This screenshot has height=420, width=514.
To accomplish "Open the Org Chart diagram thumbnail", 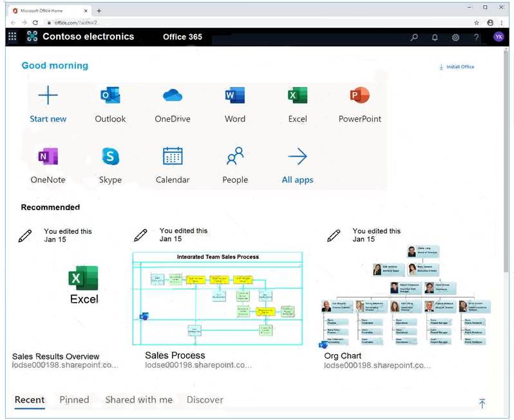I will coord(406,296).
